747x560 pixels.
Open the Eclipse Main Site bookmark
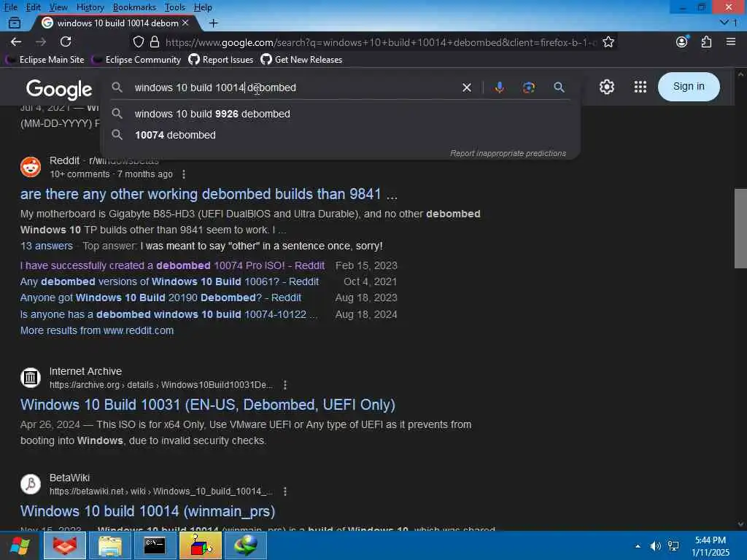[x=44, y=60]
